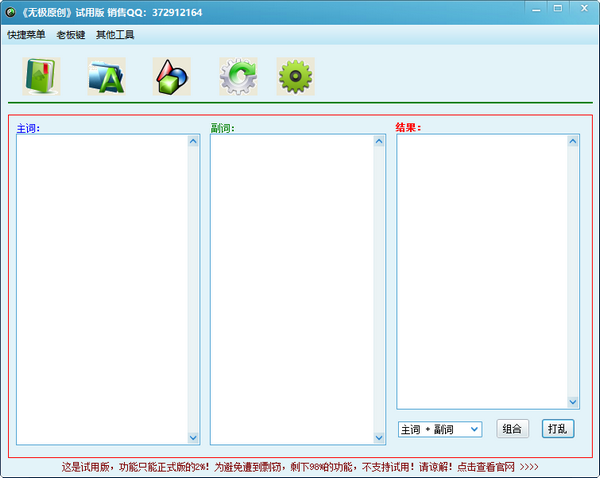The height and width of the screenshot is (478, 600).
Task: Open the 老板键 menu
Action: pos(70,35)
